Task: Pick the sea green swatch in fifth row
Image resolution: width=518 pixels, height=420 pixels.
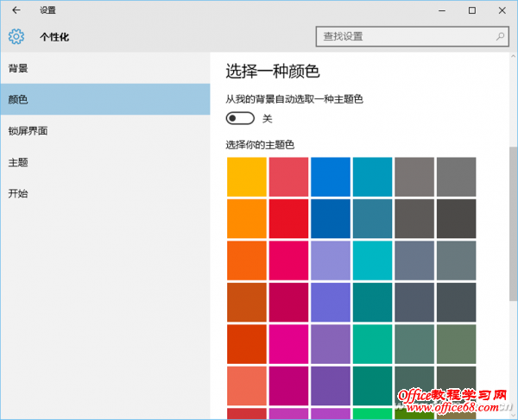Action: pos(373,344)
